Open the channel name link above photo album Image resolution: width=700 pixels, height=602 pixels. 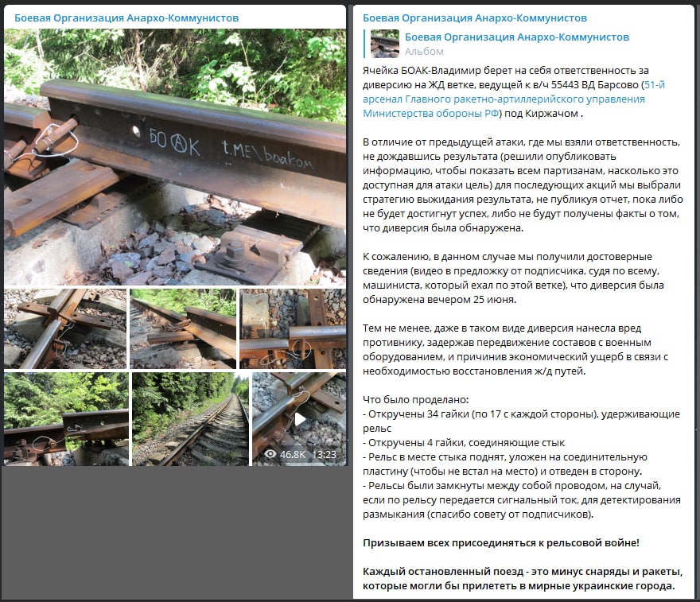126,17
